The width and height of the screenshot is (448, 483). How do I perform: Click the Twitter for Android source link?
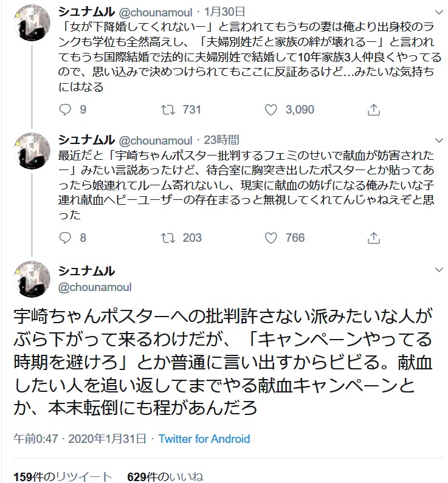coord(204,439)
